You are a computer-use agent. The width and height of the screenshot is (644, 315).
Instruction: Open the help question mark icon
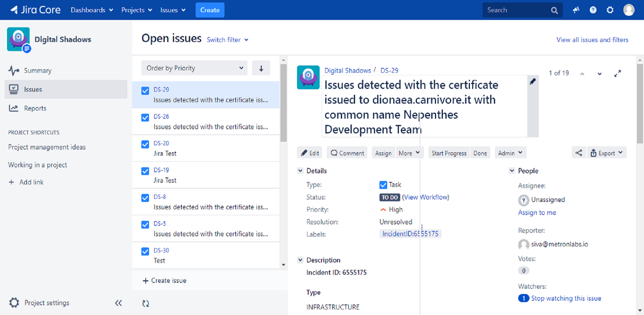click(x=593, y=10)
